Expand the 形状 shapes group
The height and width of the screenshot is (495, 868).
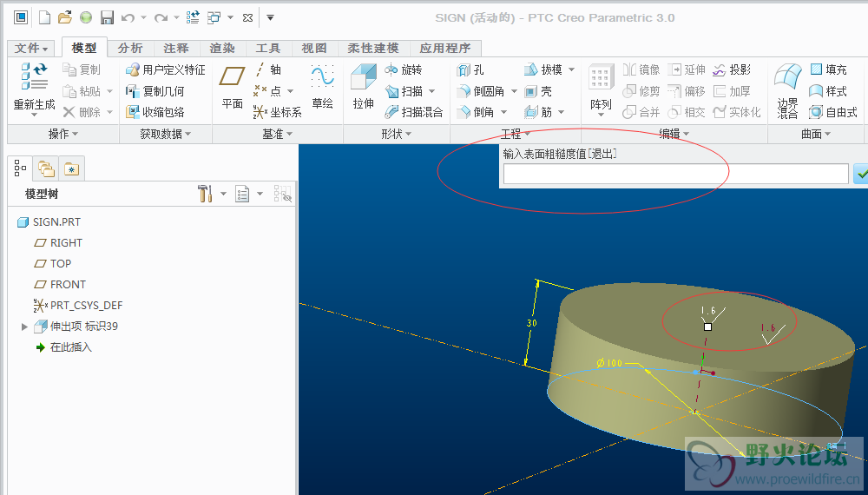(x=397, y=134)
